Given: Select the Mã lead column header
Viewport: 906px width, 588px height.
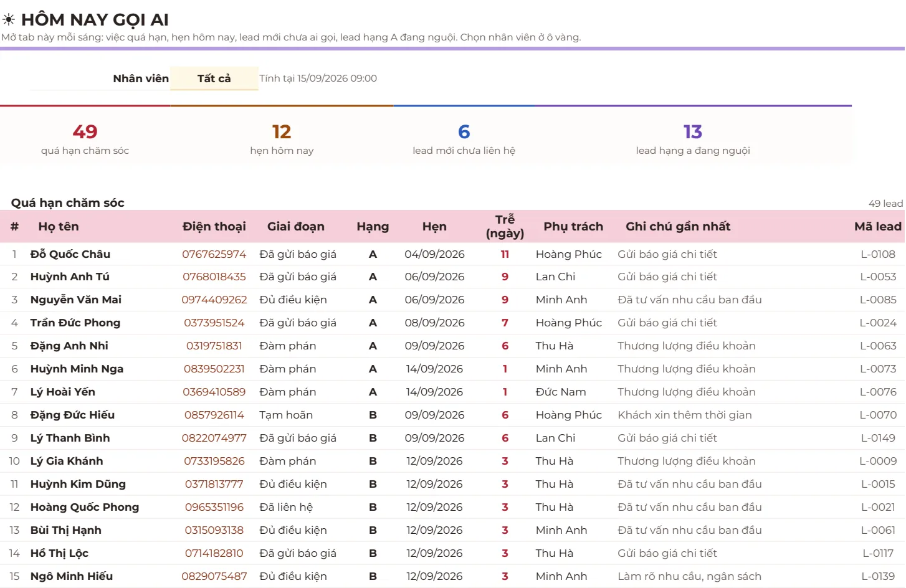Looking at the screenshot, I should point(878,227).
